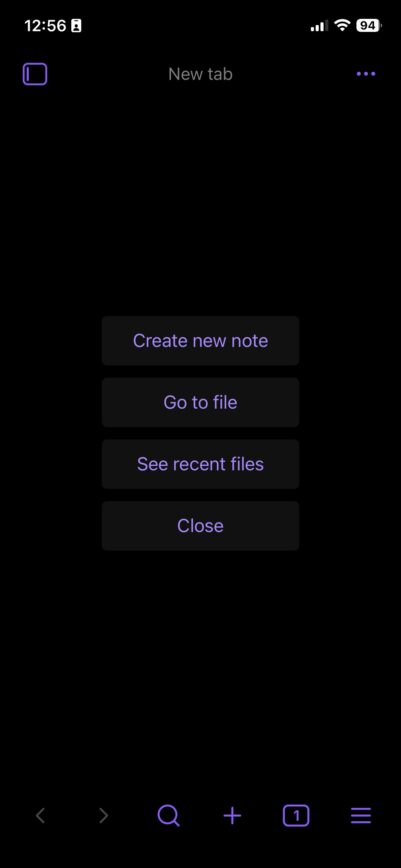Image resolution: width=401 pixels, height=868 pixels.
Task: Tap empty space above Create new note
Action: (200, 206)
